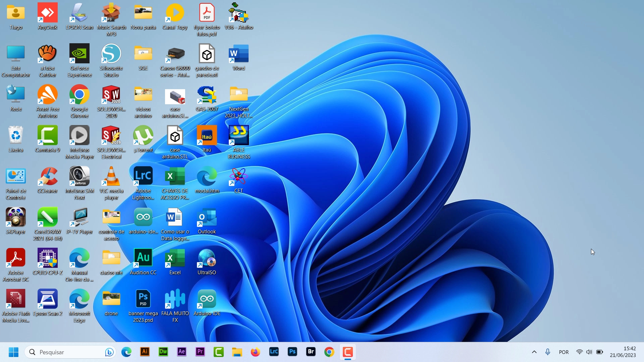Select the Intelbras Media Player icon

click(x=79, y=142)
